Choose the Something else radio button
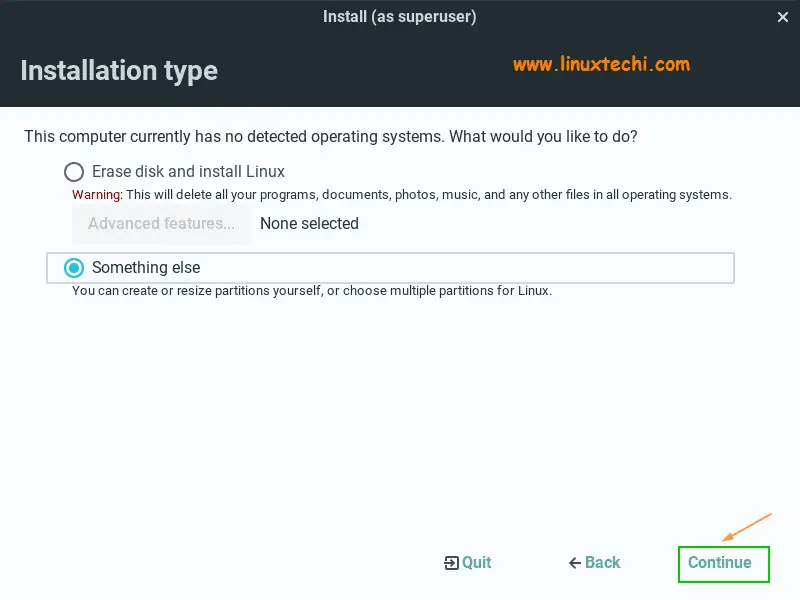This screenshot has height=600, width=800. point(74,267)
